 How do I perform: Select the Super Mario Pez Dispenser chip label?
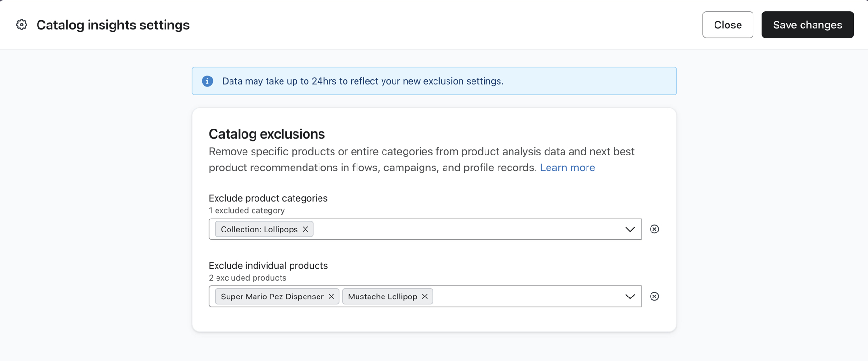[272, 297]
